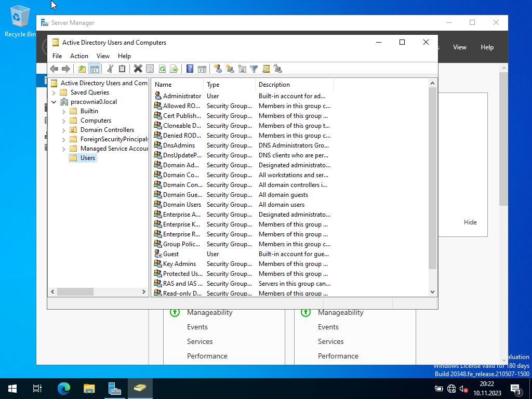Image resolution: width=532 pixels, height=399 pixels.
Task: Click the blue Help question mark icon
Action: (190, 69)
